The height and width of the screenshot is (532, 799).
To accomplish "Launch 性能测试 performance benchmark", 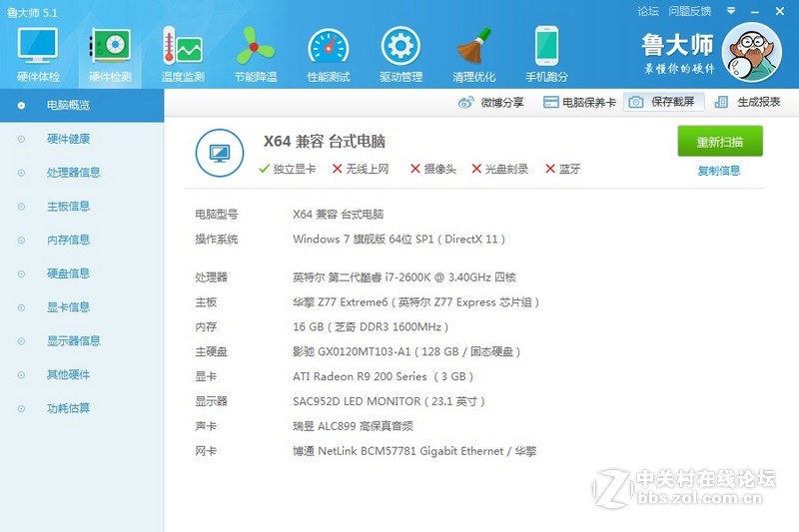I will click(x=329, y=56).
